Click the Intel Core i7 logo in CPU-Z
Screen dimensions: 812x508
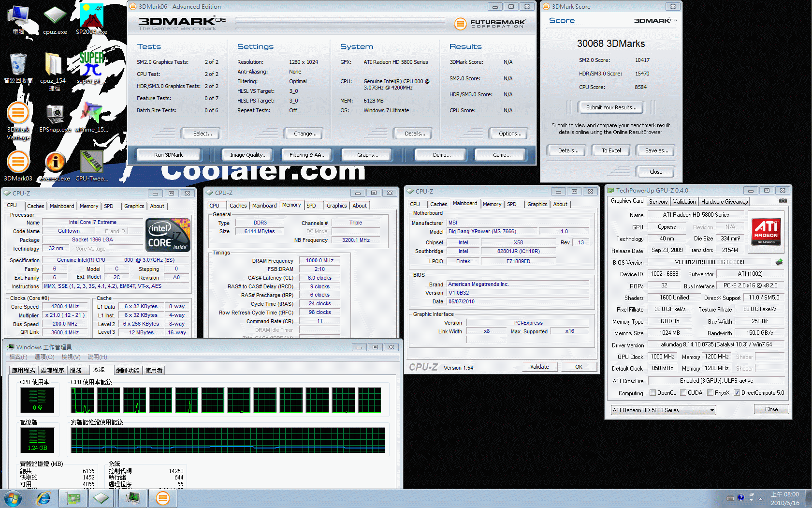click(x=168, y=235)
